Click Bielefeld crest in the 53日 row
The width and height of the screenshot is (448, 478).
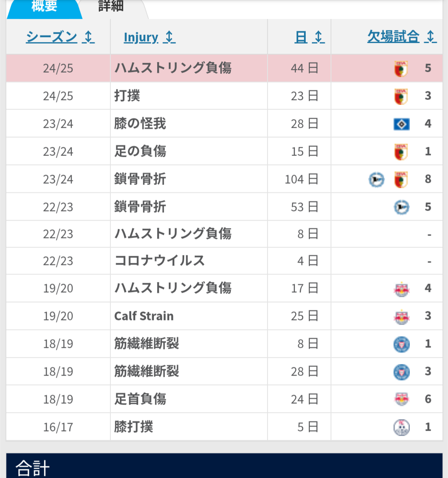point(401,207)
